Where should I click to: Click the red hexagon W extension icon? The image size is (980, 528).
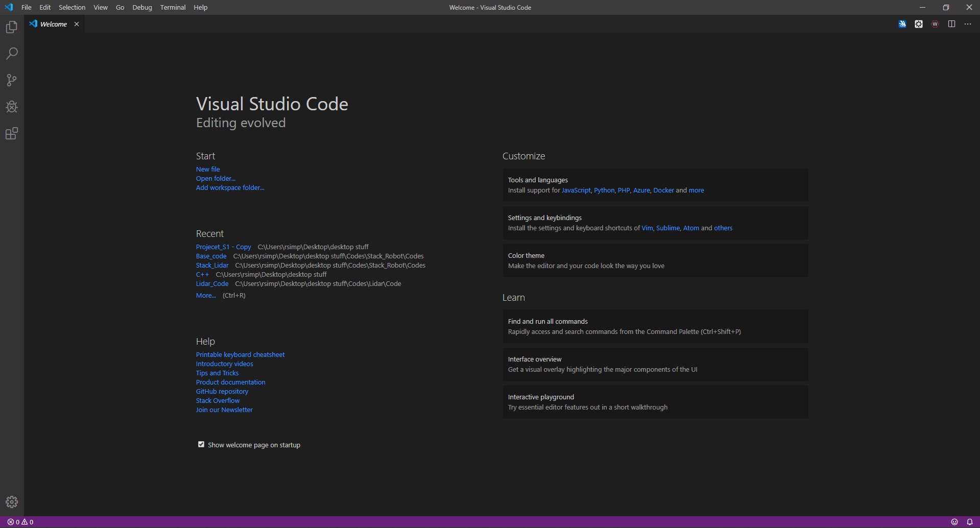point(935,24)
